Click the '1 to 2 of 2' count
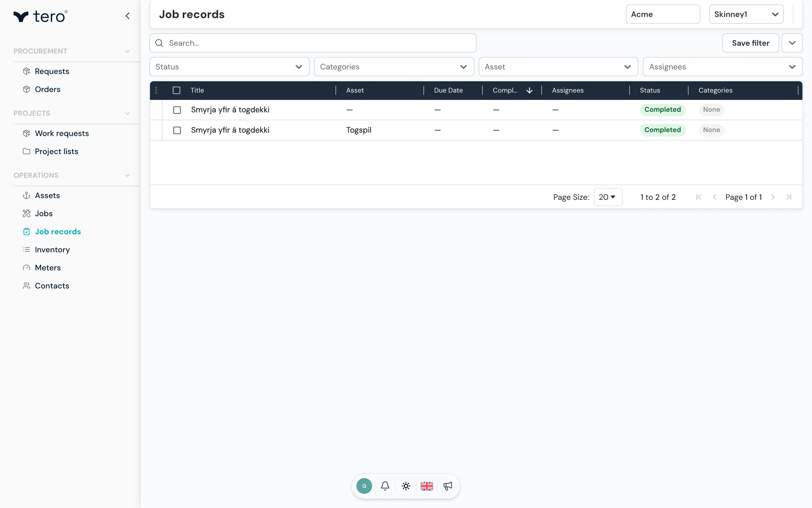812x508 pixels. tap(658, 197)
